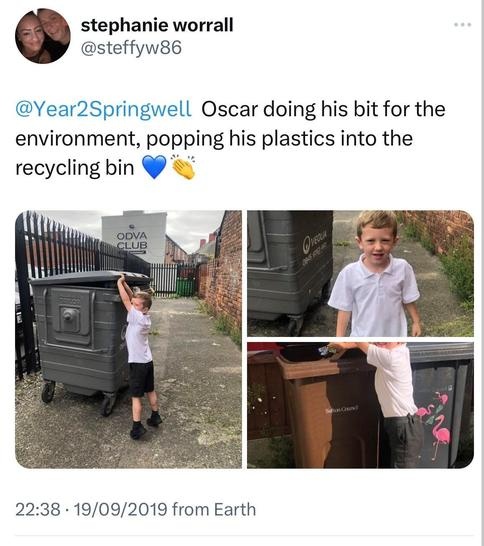Image resolution: width=484 pixels, height=546 pixels.
Task: Open the stephanie worrall display name
Action: (157, 25)
